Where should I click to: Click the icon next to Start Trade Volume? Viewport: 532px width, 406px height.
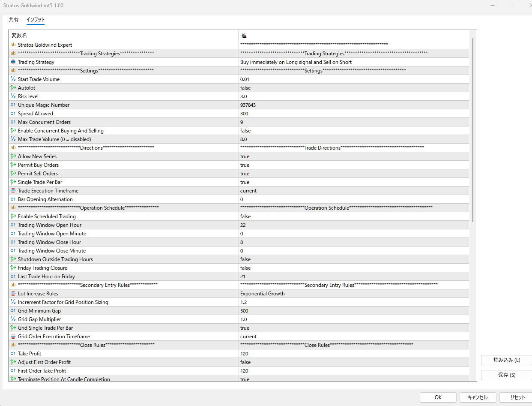click(x=13, y=79)
